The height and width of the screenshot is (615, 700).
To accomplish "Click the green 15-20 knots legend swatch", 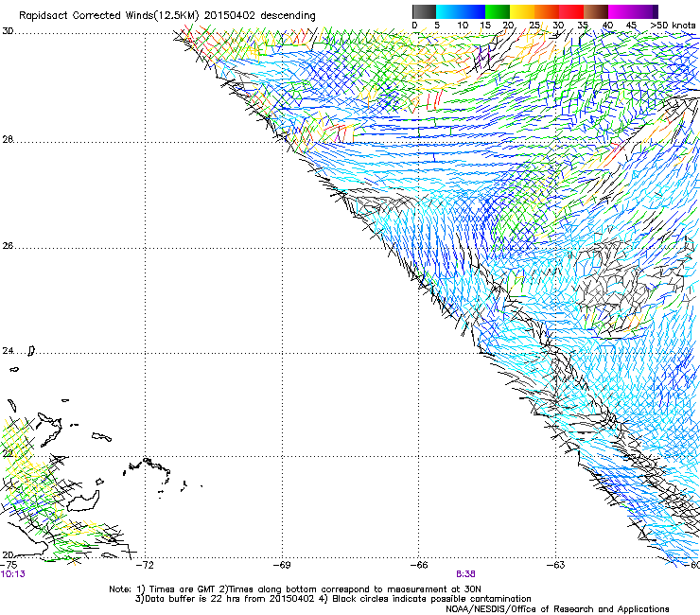I will point(498,11).
